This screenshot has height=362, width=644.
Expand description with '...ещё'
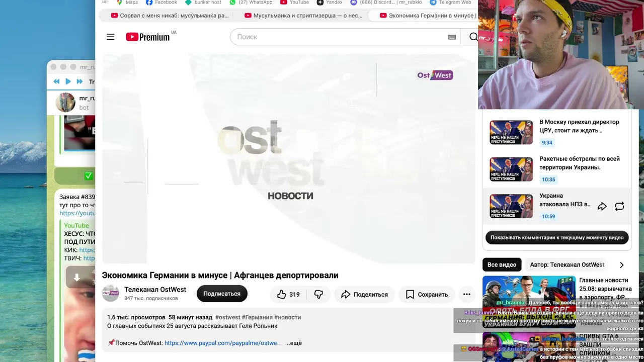tap(293, 343)
